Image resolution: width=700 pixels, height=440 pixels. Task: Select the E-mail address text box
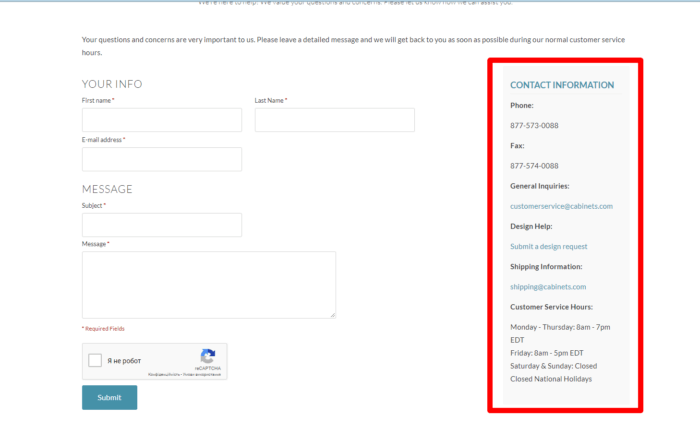162,159
